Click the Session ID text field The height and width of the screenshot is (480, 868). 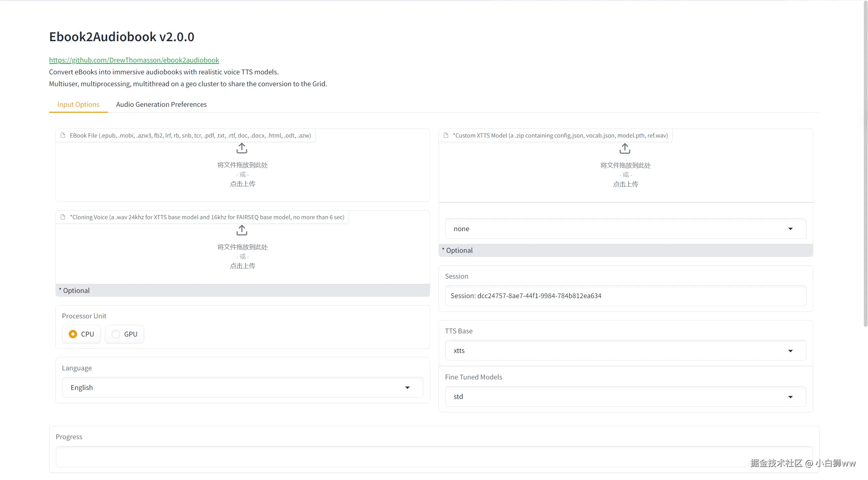(625, 296)
